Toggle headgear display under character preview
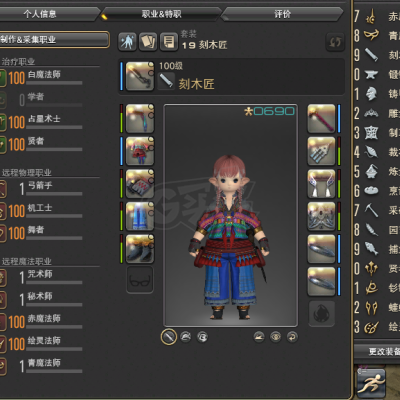 tap(186, 337)
